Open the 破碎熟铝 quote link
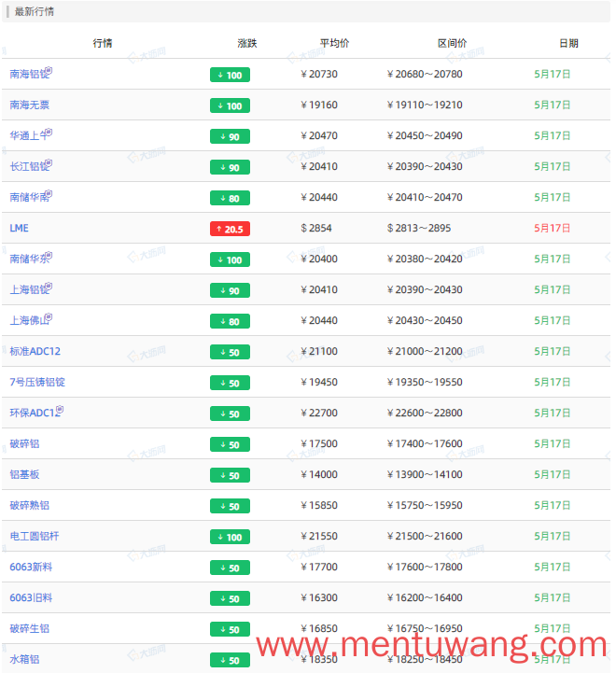This screenshot has width=616, height=673. (x=29, y=505)
